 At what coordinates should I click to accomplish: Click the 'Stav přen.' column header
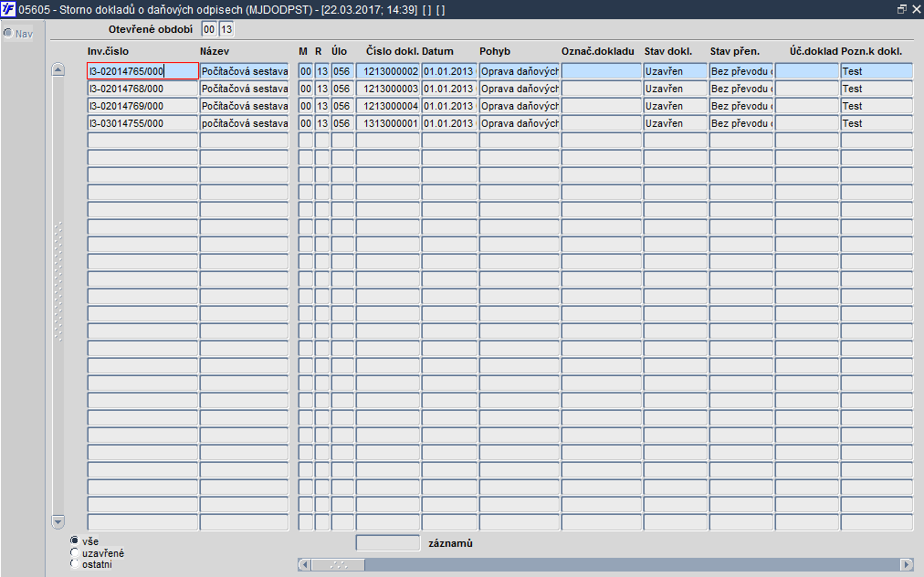[x=735, y=51]
